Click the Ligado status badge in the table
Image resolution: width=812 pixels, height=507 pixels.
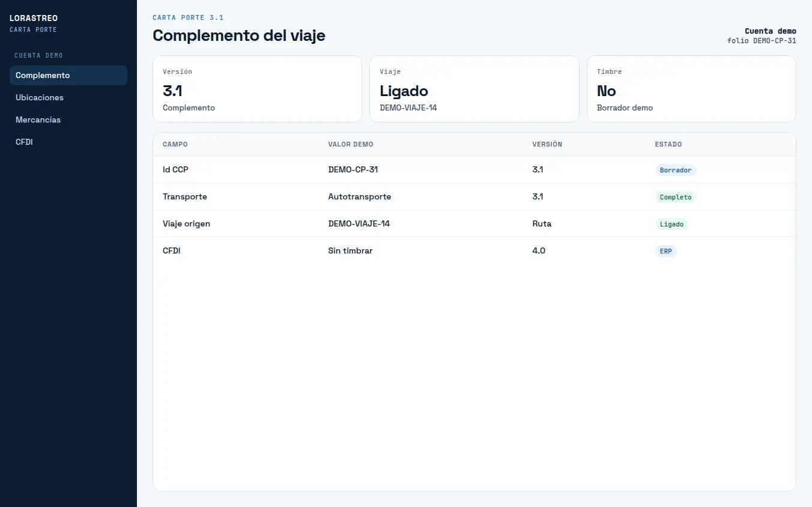671,224
